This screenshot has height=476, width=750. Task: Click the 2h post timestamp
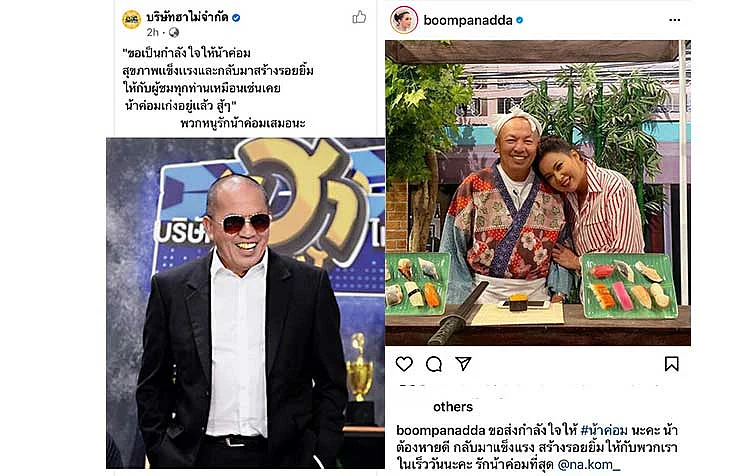coord(153,32)
